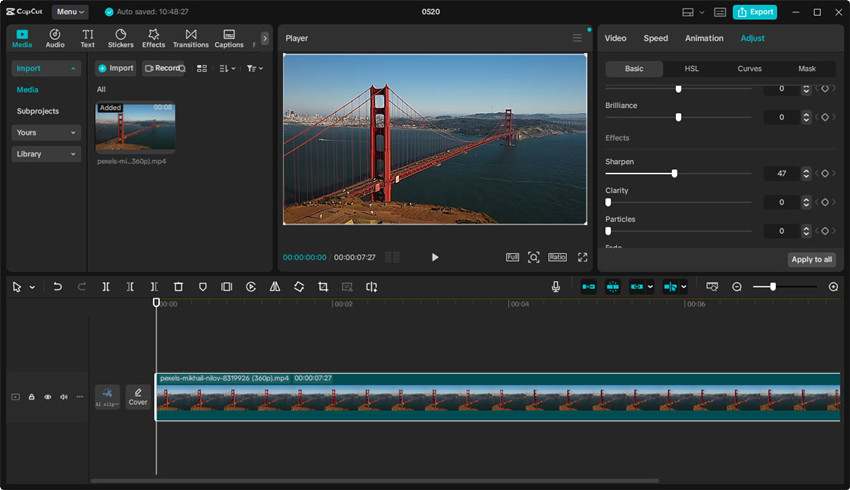Select Subprojects in the sidebar

point(37,111)
